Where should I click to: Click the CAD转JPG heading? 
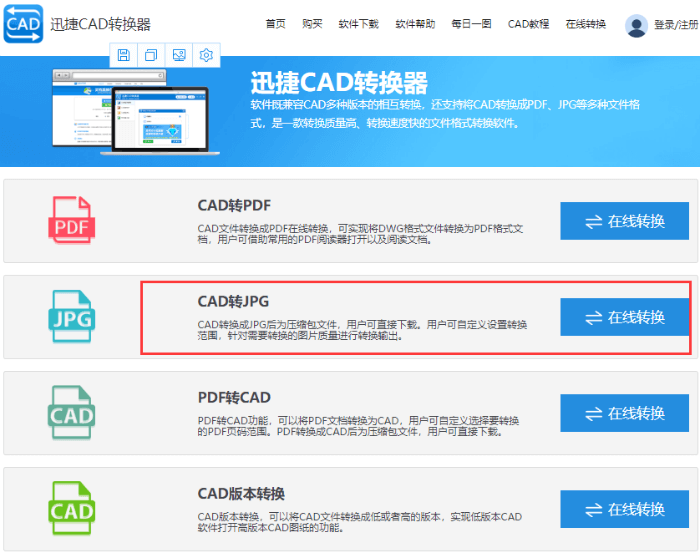coord(233,301)
